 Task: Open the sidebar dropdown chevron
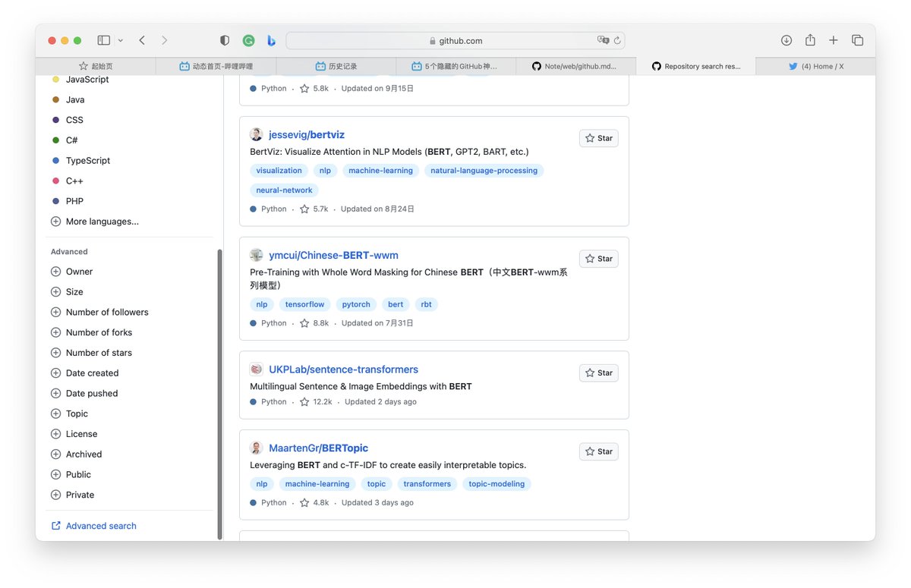(x=120, y=41)
